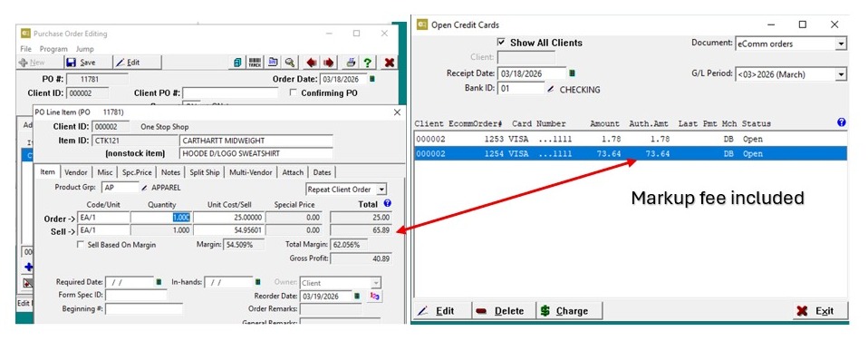Switch to the Dates tab
This screenshot has width=868, height=341.
pos(322,172)
